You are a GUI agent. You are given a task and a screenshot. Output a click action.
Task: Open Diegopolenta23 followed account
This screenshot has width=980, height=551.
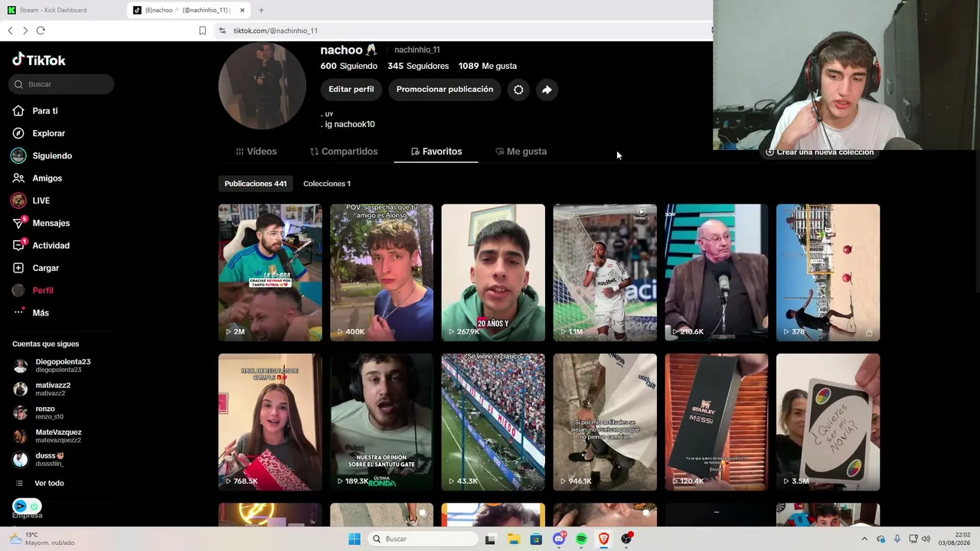click(x=52, y=366)
